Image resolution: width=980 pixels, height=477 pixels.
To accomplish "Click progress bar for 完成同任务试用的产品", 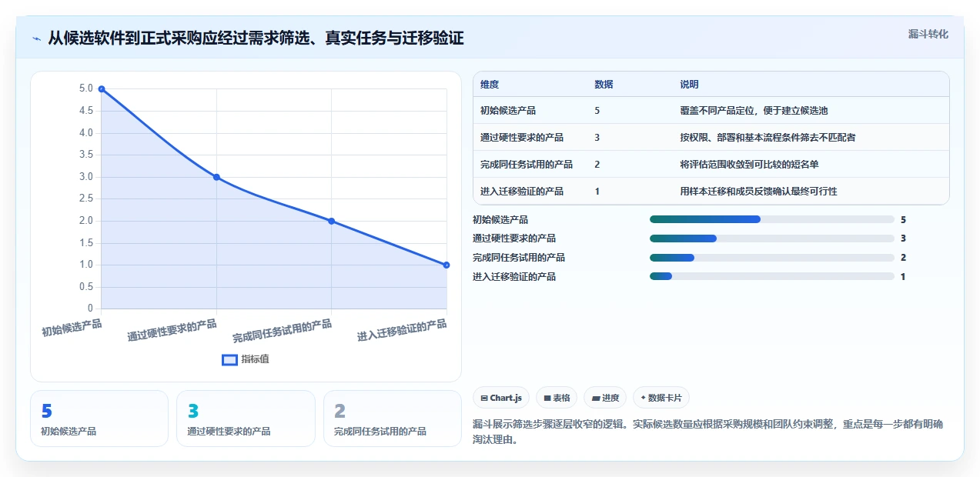I will pos(772,258).
